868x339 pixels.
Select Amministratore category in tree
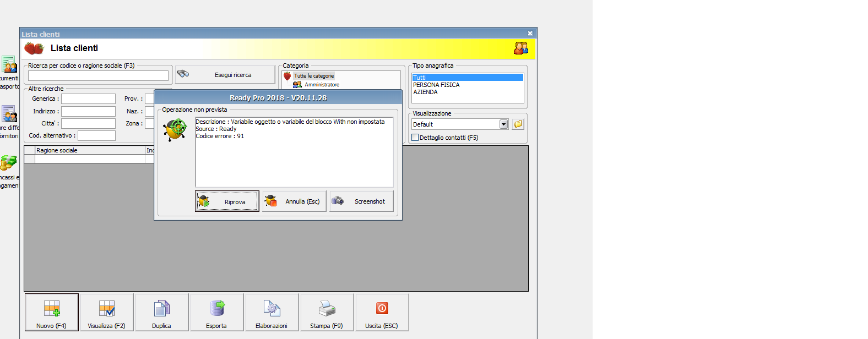tap(322, 85)
